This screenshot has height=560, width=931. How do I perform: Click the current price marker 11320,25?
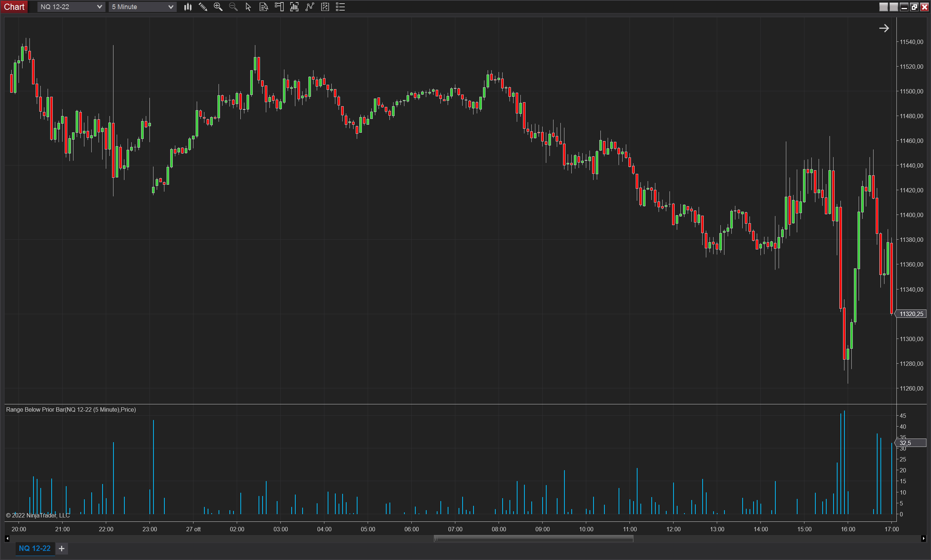pos(911,314)
